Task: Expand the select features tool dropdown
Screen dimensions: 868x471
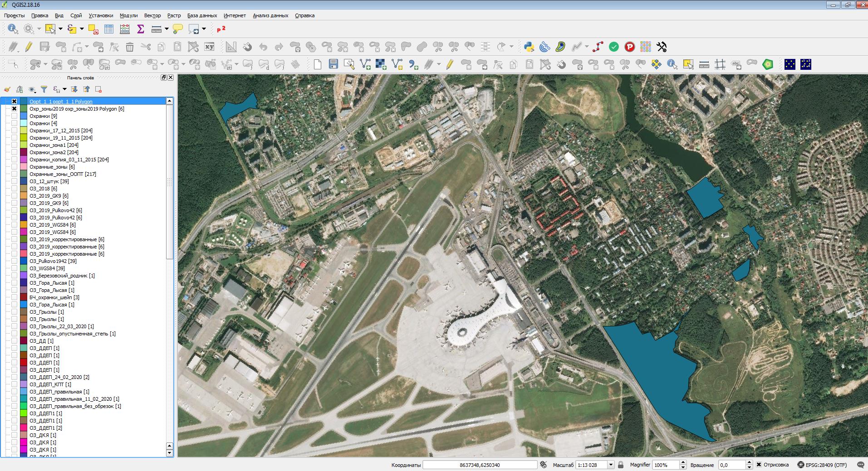Action: click(60, 29)
